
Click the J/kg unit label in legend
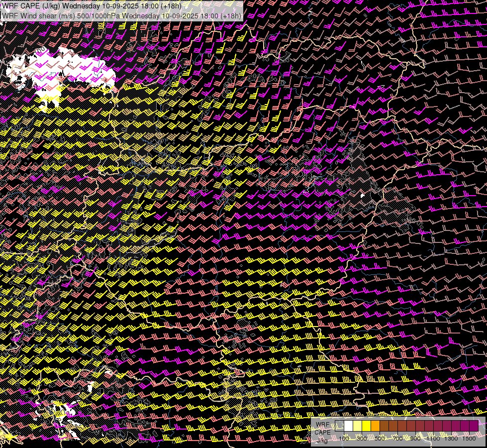(x=322, y=440)
